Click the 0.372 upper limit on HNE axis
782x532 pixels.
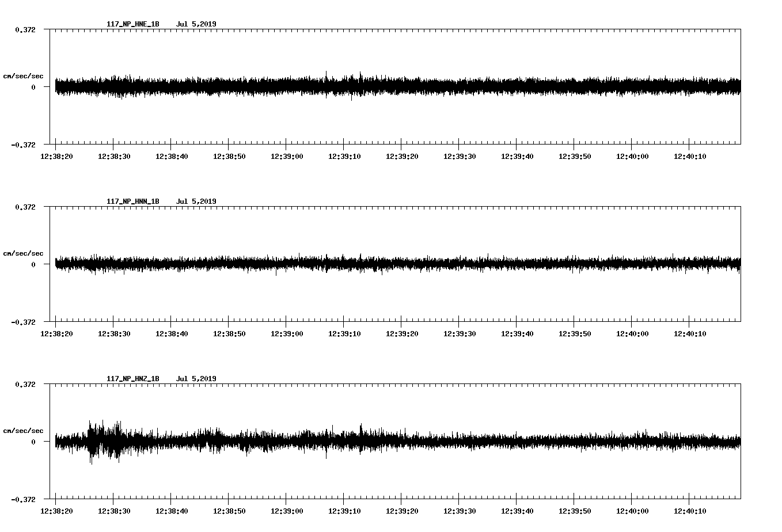pyautogui.click(x=25, y=30)
